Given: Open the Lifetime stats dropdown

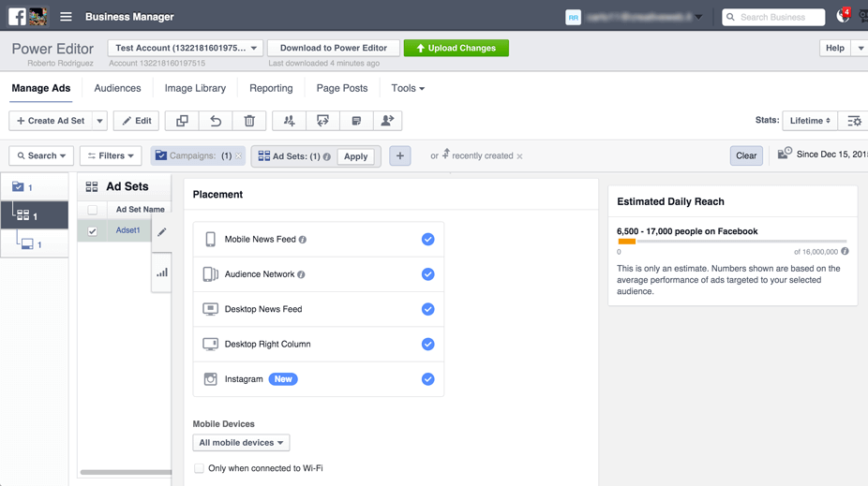Looking at the screenshot, I should (809, 121).
